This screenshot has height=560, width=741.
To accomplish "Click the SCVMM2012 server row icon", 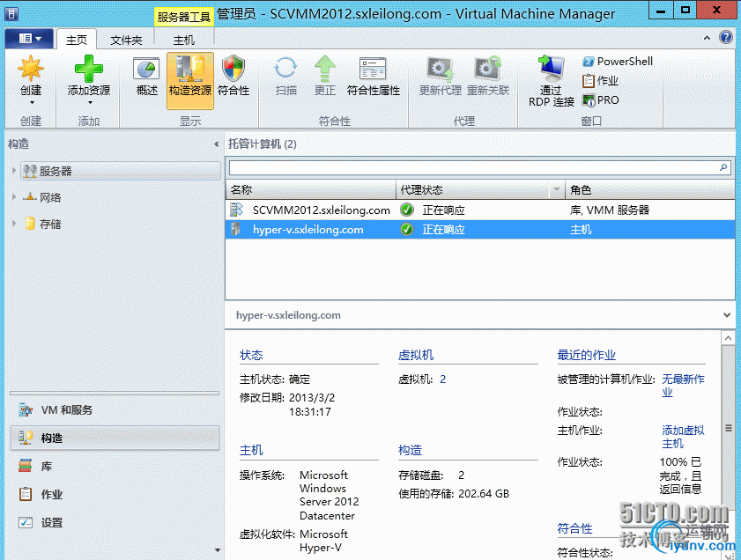I will pyautogui.click(x=236, y=210).
